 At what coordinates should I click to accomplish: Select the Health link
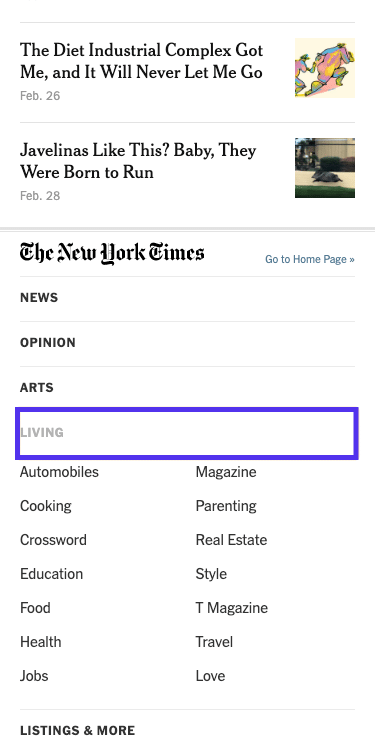(x=41, y=642)
